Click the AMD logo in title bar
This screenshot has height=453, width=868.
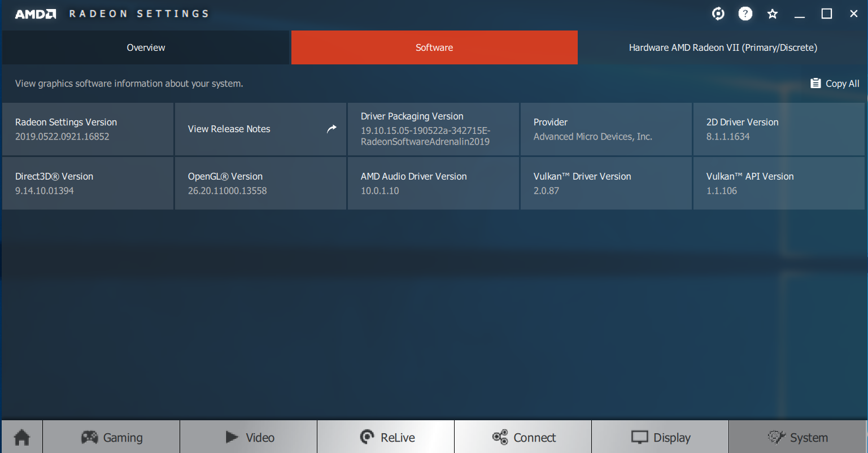tap(35, 14)
